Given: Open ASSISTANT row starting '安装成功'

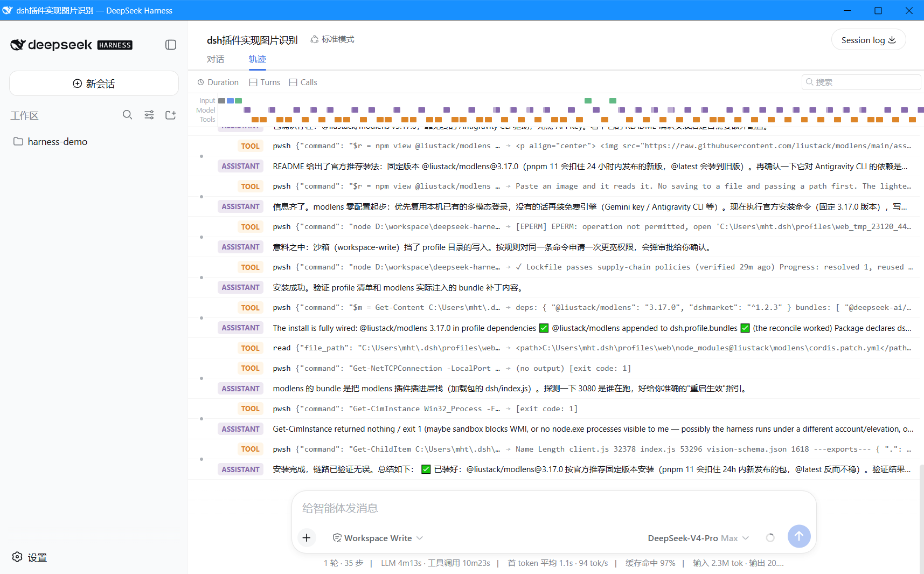Looking at the screenshot, I should (x=553, y=288).
